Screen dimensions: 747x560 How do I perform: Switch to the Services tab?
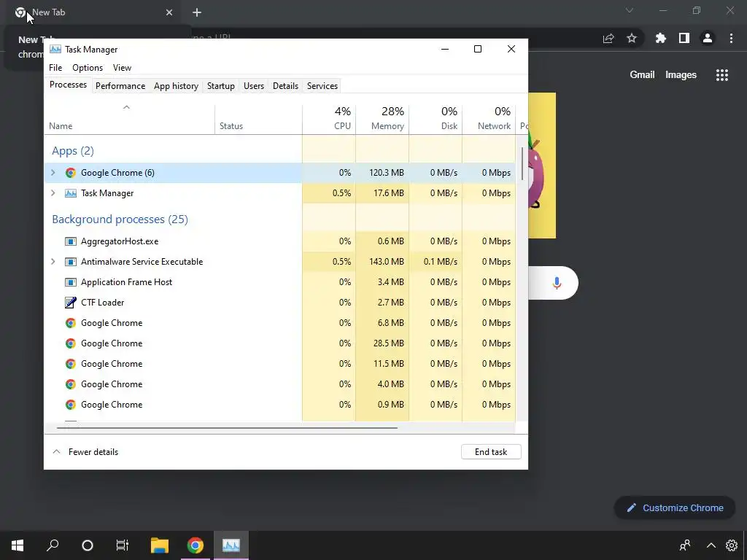point(322,86)
